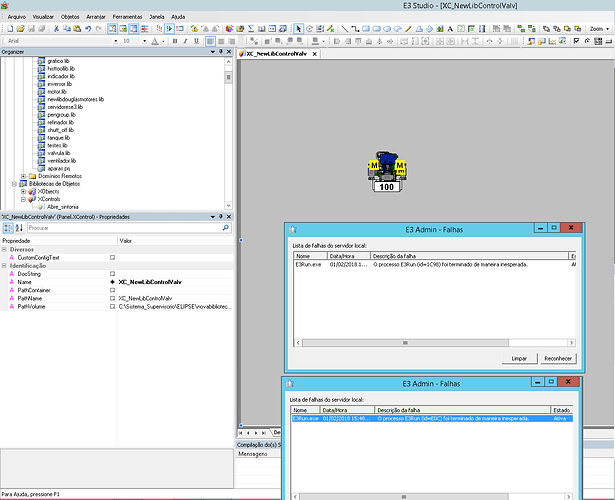Toggle the CustomConfigText association box

click(113, 258)
